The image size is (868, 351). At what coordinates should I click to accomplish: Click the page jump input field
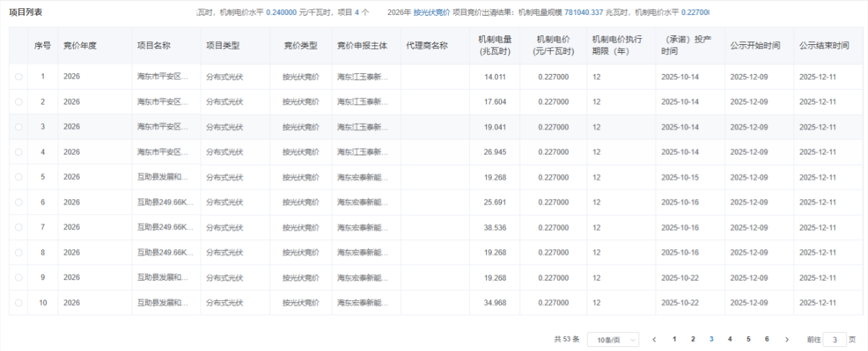[x=834, y=339]
